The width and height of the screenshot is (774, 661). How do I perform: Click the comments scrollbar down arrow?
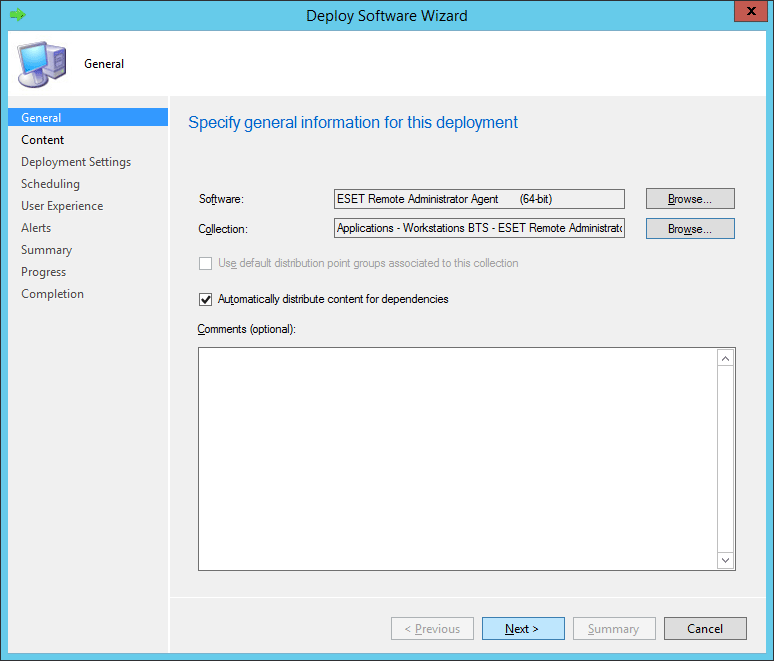click(726, 560)
